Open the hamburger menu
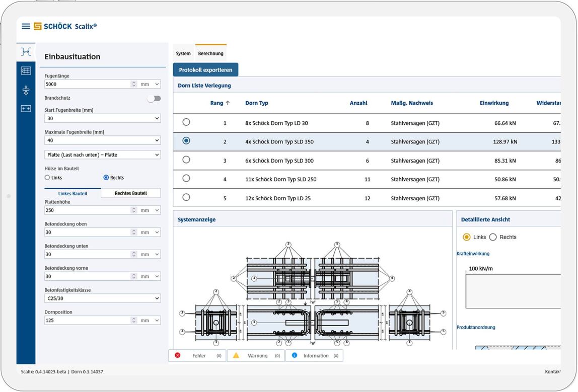578x392 pixels. [x=26, y=26]
